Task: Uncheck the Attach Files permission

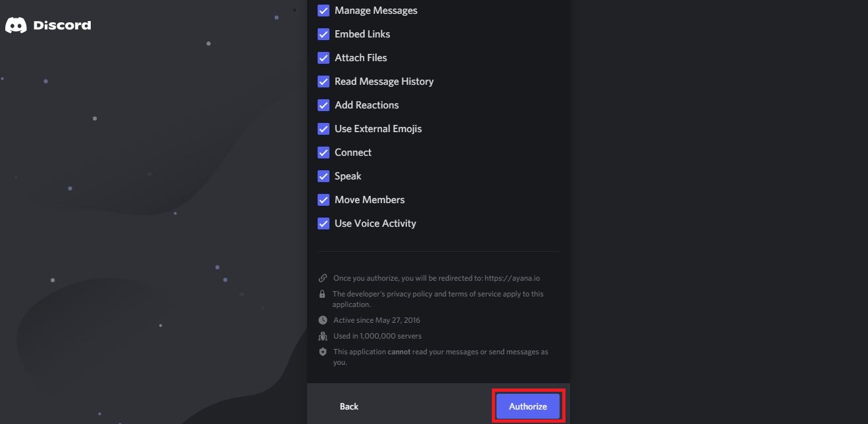Action: tap(323, 57)
